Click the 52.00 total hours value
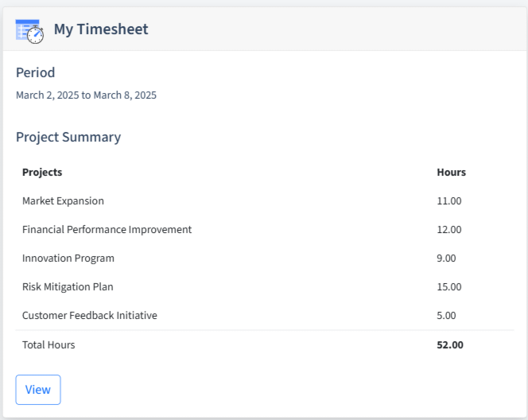The height and width of the screenshot is (420, 528). (x=450, y=345)
